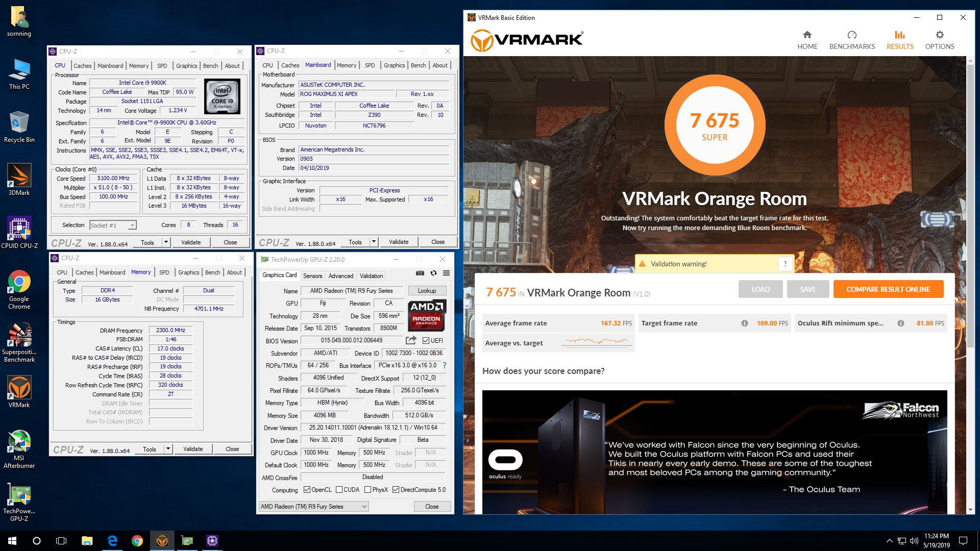Open Tools dropdown arrow in Memory window

(168, 449)
